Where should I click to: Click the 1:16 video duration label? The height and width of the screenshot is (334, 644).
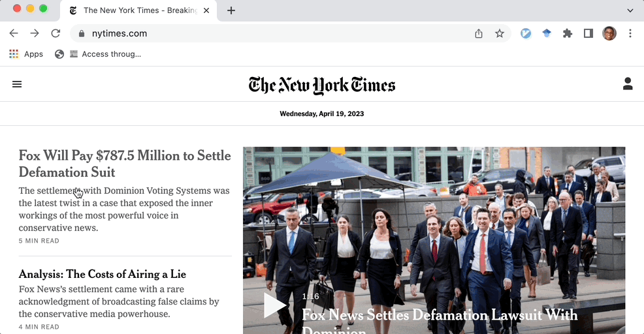(x=310, y=296)
